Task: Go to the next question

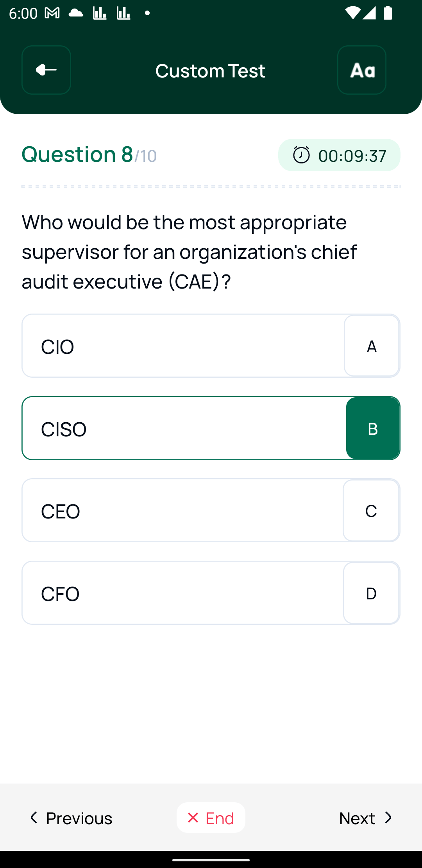Action: click(365, 818)
